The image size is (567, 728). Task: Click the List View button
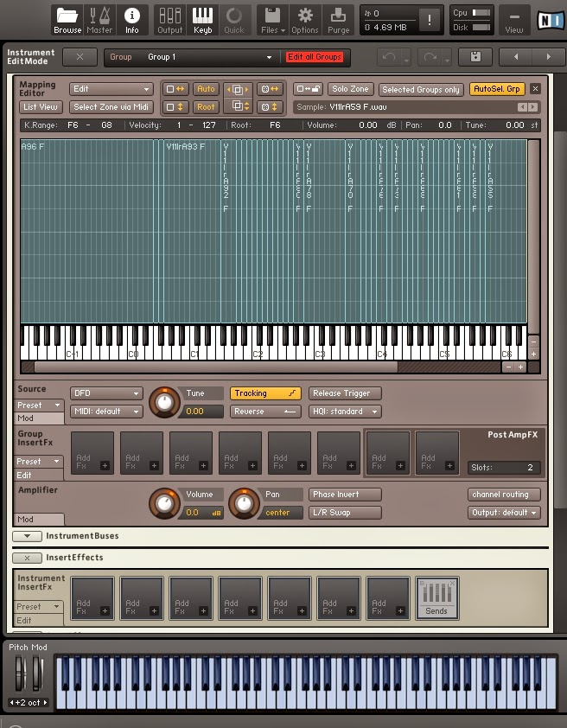tap(41, 107)
